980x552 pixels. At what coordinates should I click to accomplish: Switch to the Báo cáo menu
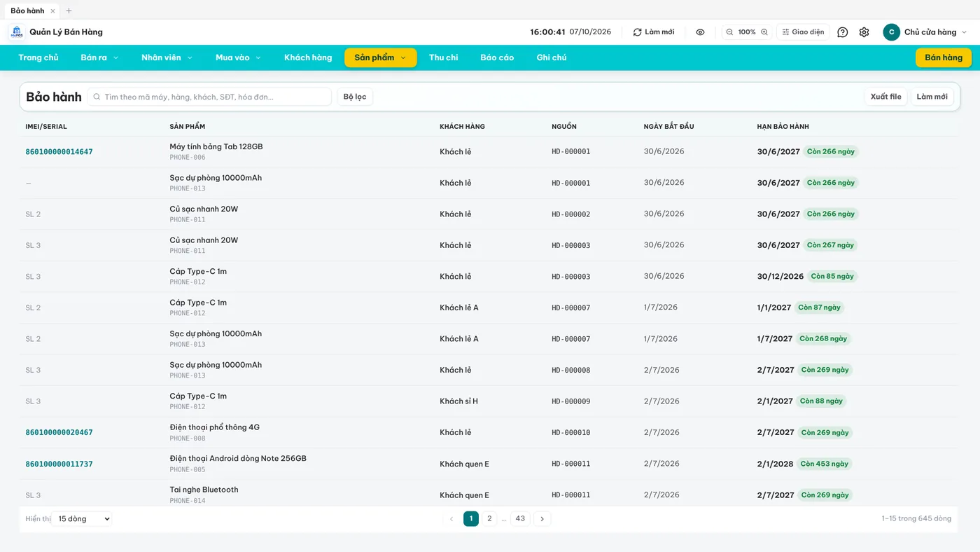click(497, 57)
